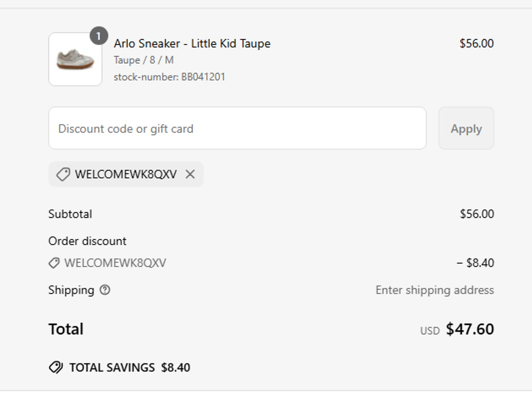Click the minus $8.40 discount amount
The height and width of the screenshot is (412, 532).
475,263
